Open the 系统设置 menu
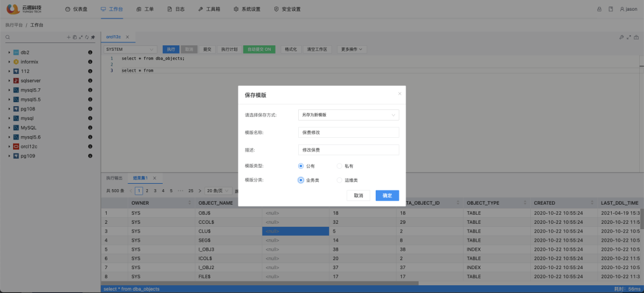 point(247,9)
